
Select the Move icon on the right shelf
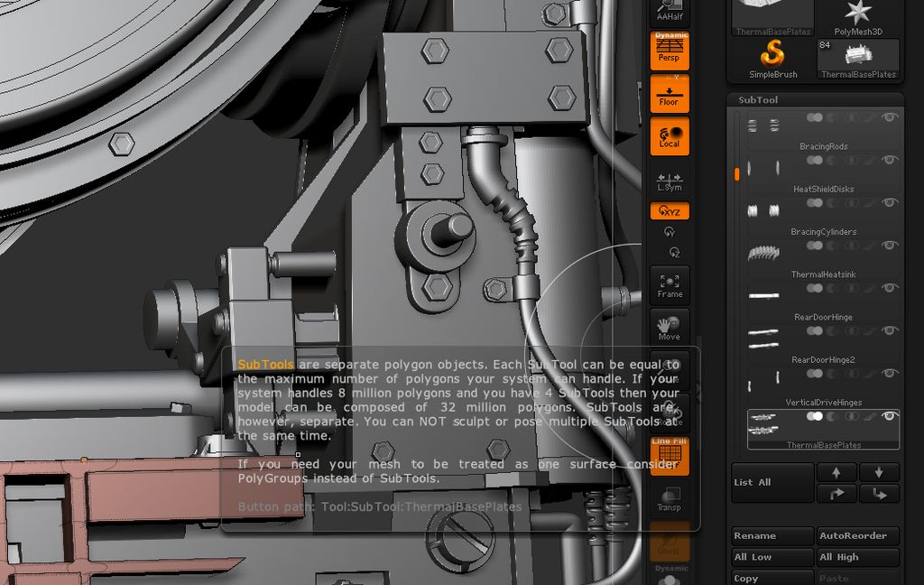click(669, 326)
